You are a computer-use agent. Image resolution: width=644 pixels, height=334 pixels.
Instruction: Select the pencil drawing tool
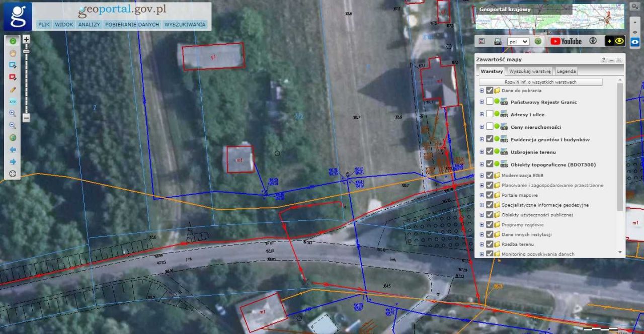pos(13,90)
